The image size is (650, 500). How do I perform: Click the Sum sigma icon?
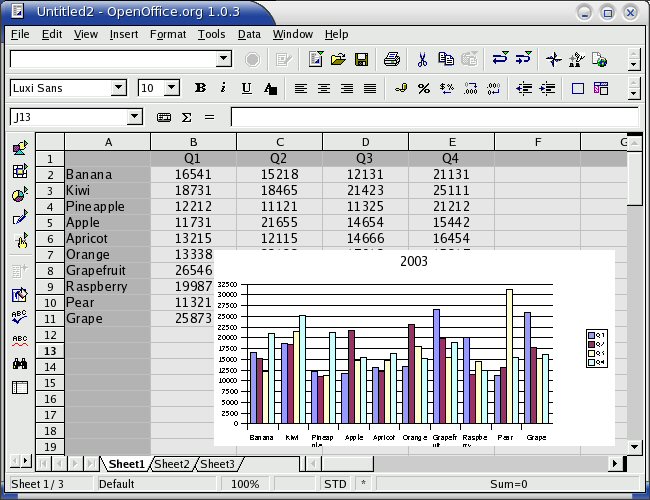click(187, 117)
